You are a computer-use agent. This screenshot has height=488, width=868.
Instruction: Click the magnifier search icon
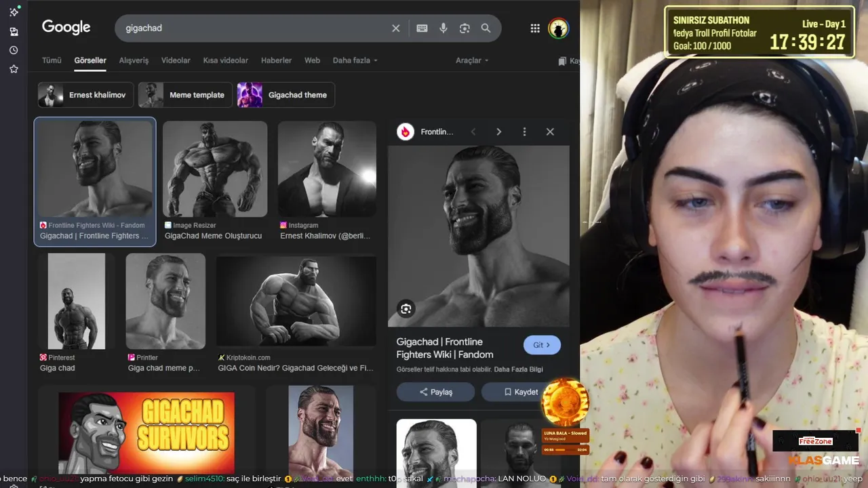point(486,28)
